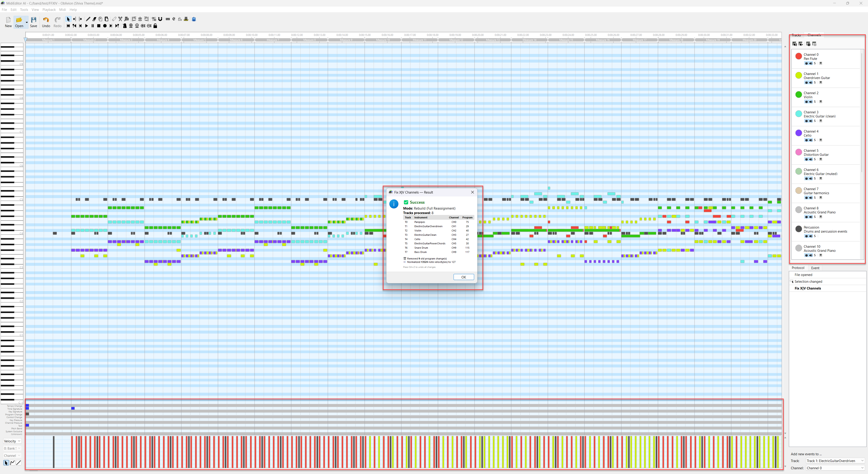Switch to the Tracks tab
This screenshot has height=474, width=868.
tap(796, 35)
